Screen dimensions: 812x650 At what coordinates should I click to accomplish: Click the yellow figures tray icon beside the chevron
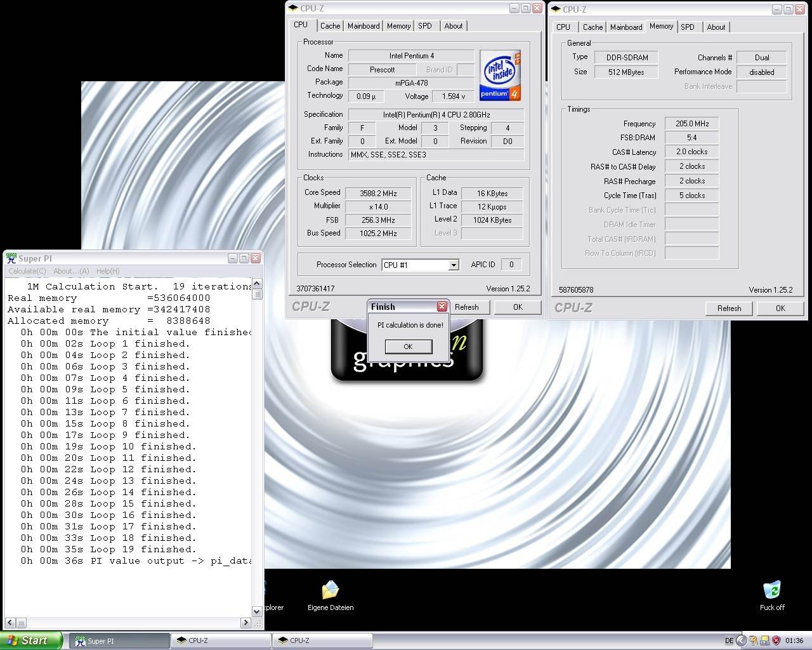[754, 640]
